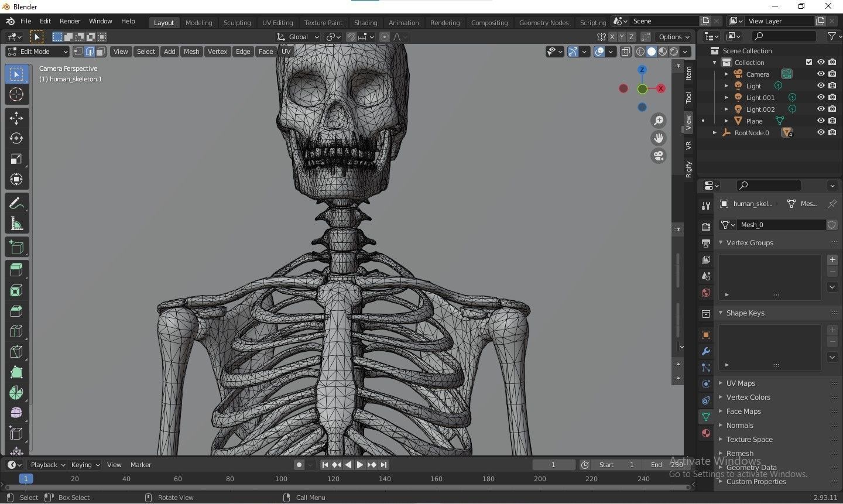Add a new vertex group
The width and height of the screenshot is (843, 504).
(832, 260)
